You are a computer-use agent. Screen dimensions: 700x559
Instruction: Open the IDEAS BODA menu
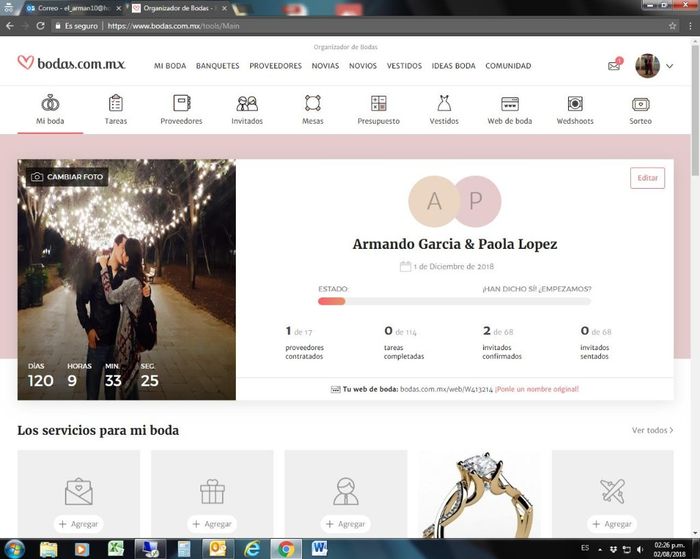point(453,66)
